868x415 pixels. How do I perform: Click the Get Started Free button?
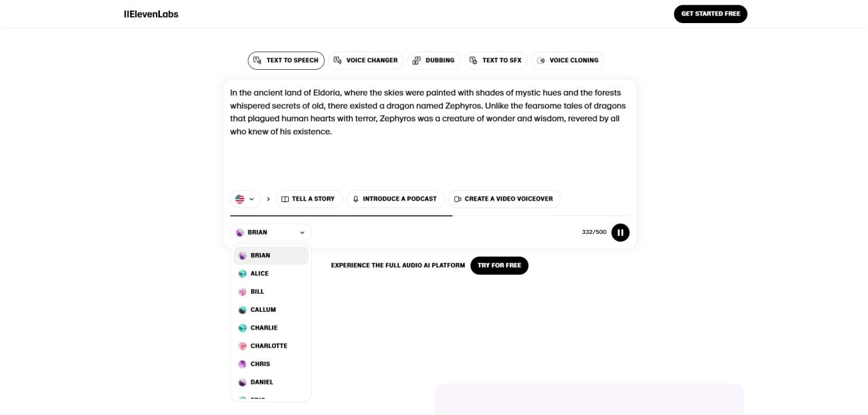pos(710,14)
